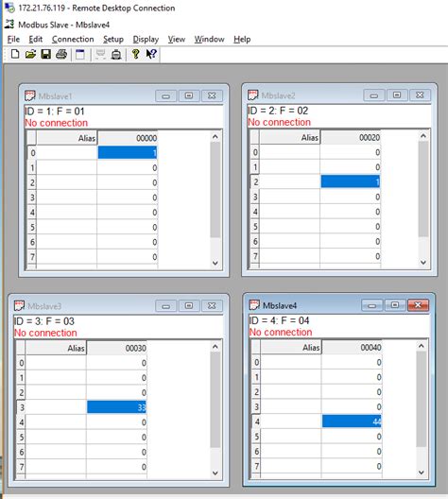
Task: Open the Edit menu
Action: [x=35, y=39]
